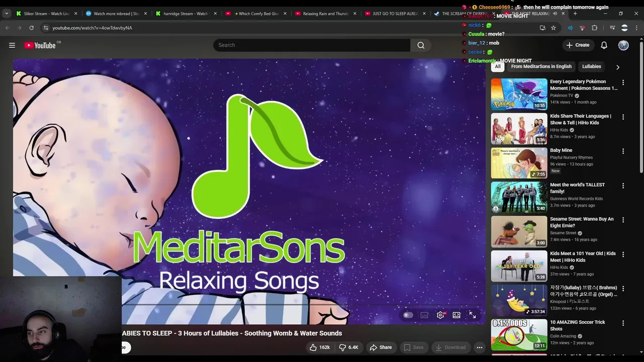Open options menu for Baby Mine

pyautogui.click(x=623, y=151)
